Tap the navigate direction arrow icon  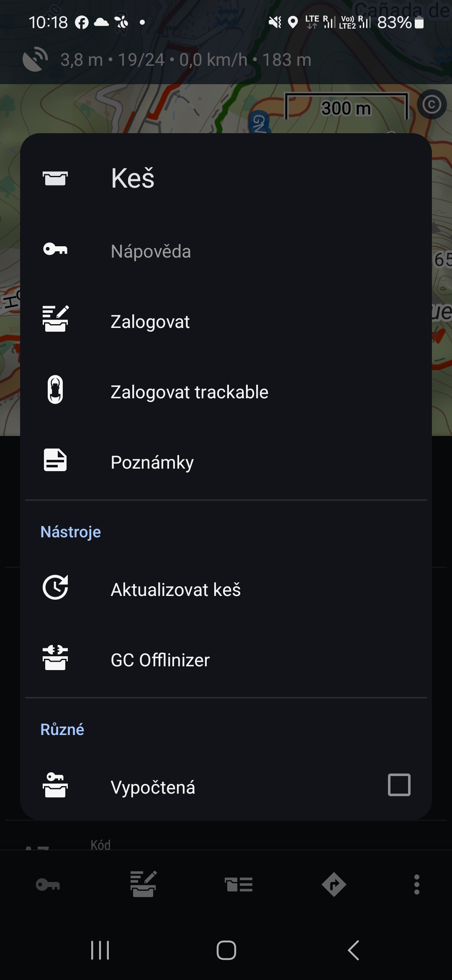[334, 885]
